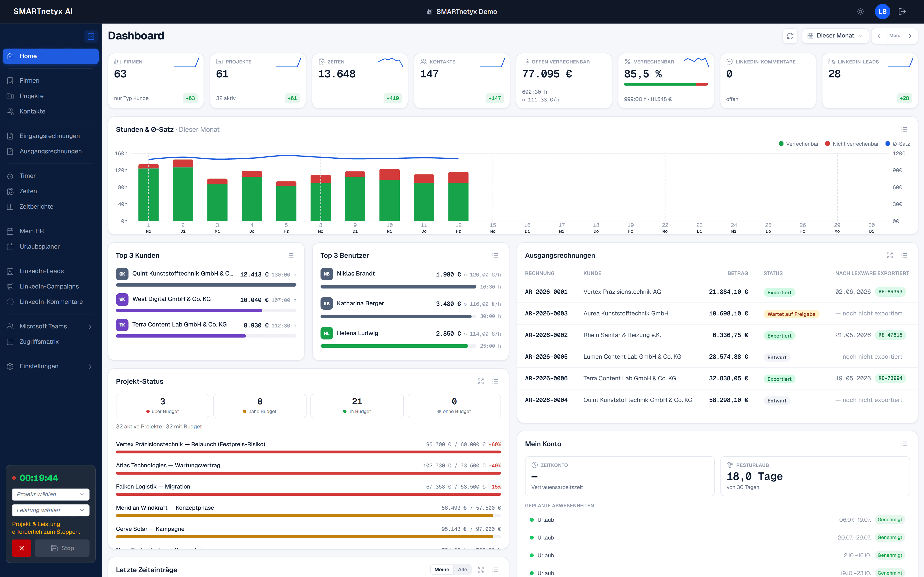This screenshot has height=577, width=924.
Task: Click the Vertex Präzisionstechnik Relaunch budget bar
Action: pyautogui.click(x=308, y=452)
